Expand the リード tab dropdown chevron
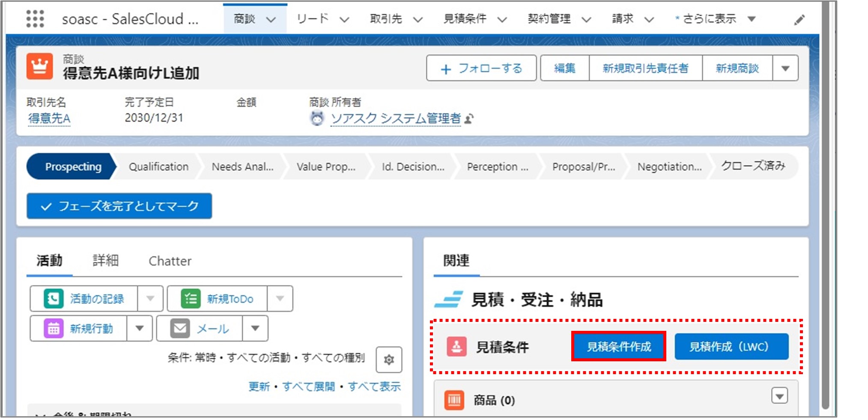868x420 pixels. [344, 20]
